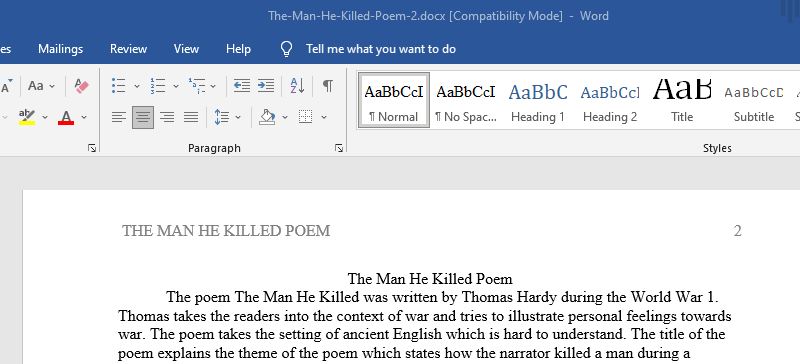800x364 pixels.
Task: Apply the Title style
Action: point(682,100)
